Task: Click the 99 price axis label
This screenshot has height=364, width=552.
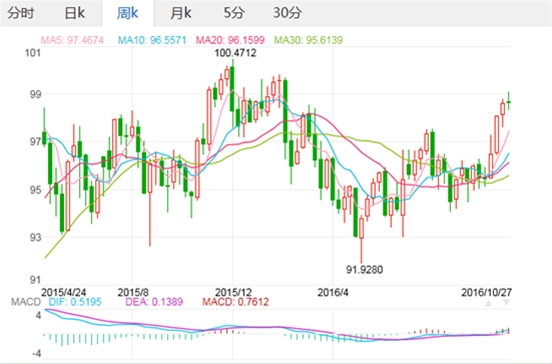Action: click(x=35, y=94)
